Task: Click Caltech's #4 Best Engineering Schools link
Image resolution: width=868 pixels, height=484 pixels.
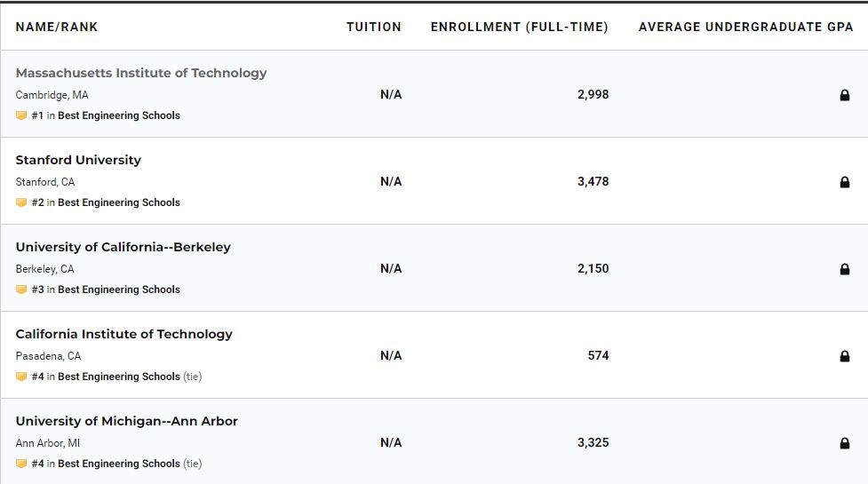Action: pyautogui.click(x=118, y=377)
